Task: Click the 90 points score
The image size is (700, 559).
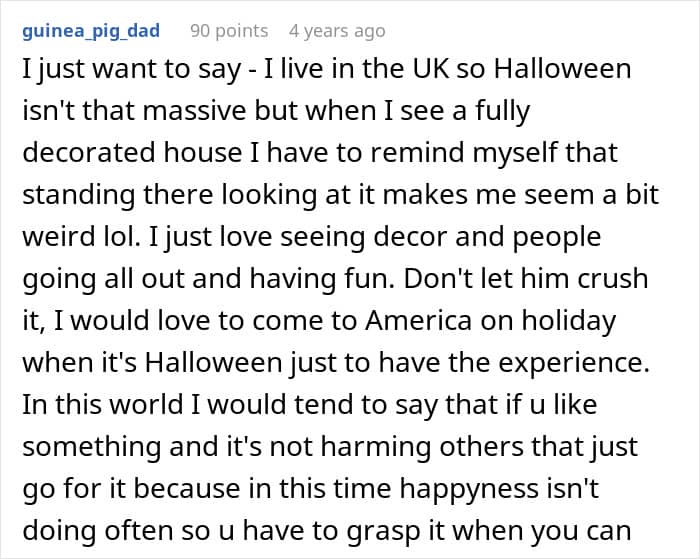Action: pyautogui.click(x=230, y=31)
